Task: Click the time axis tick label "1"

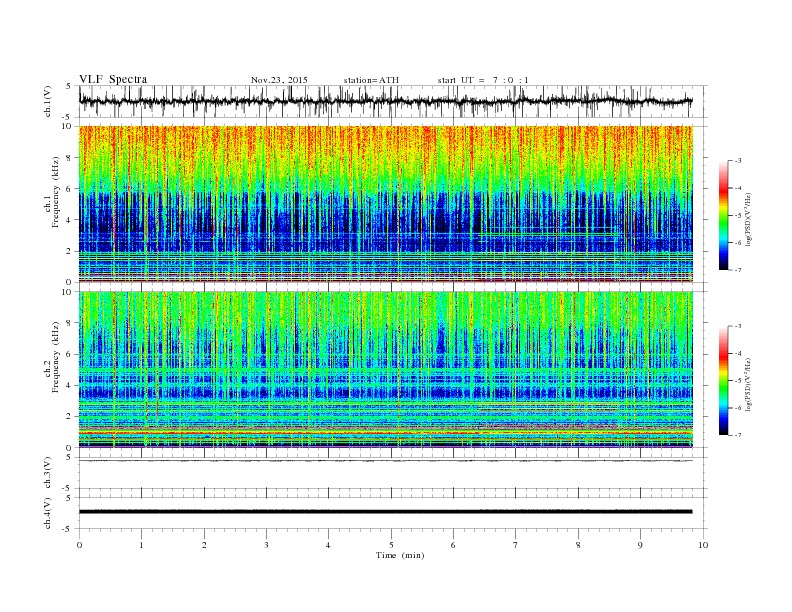Action: coord(141,545)
